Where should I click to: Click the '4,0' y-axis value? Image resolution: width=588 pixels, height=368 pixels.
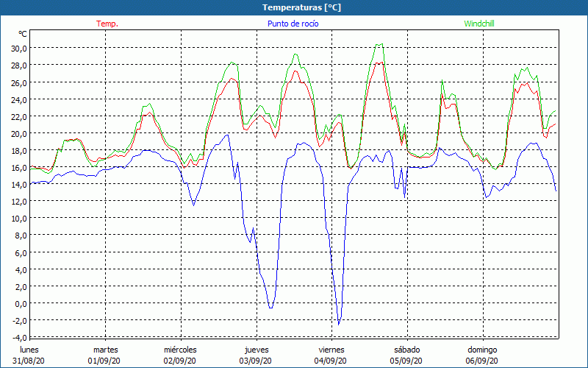[x=21, y=269]
